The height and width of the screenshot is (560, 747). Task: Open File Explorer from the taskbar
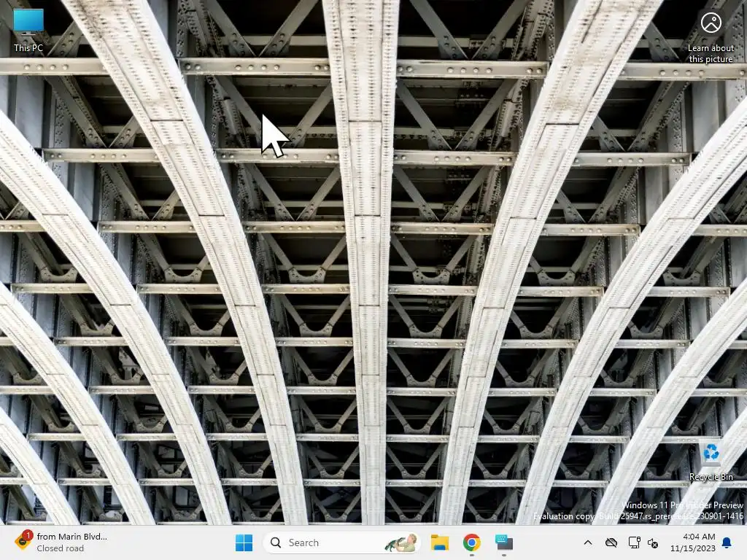coord(440,542)
